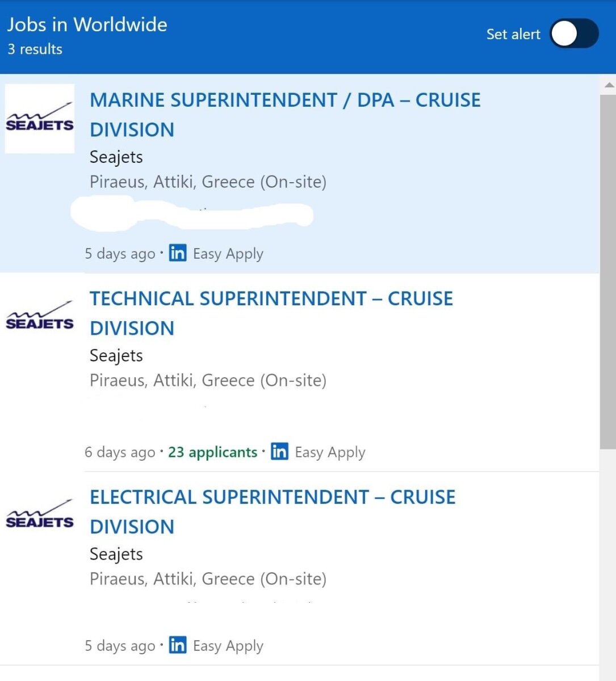Open Electrical Superintendent – Cruise Division job
Viewport: 616px width, 681px height.
pyautogui.click(x=273, y=512)
